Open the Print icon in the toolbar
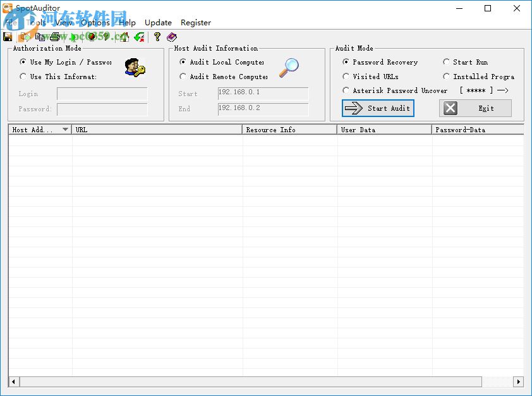This screenshot has width=532, height=396. coord(54,37)
